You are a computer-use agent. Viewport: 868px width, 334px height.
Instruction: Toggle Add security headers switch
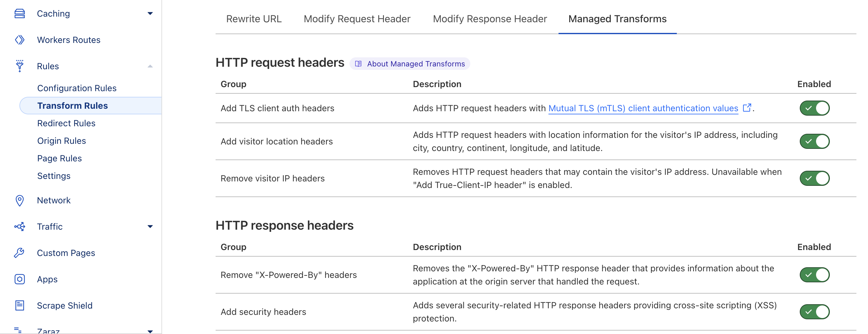tap(814, 311)
